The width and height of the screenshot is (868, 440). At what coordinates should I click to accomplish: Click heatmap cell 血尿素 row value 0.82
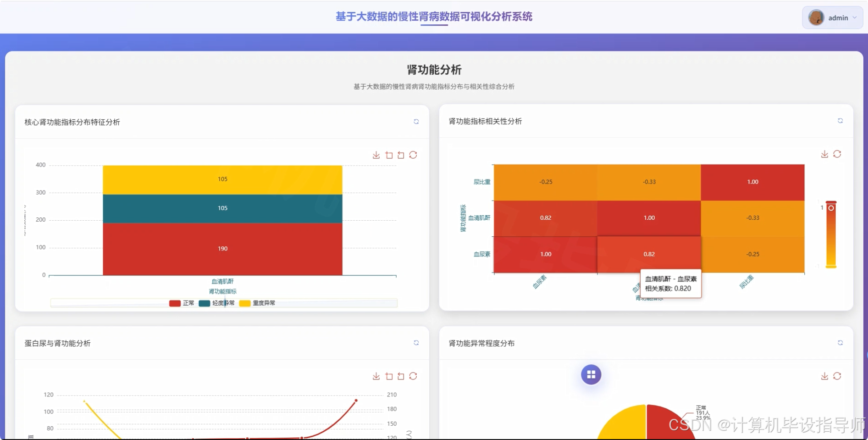(649, 254)
